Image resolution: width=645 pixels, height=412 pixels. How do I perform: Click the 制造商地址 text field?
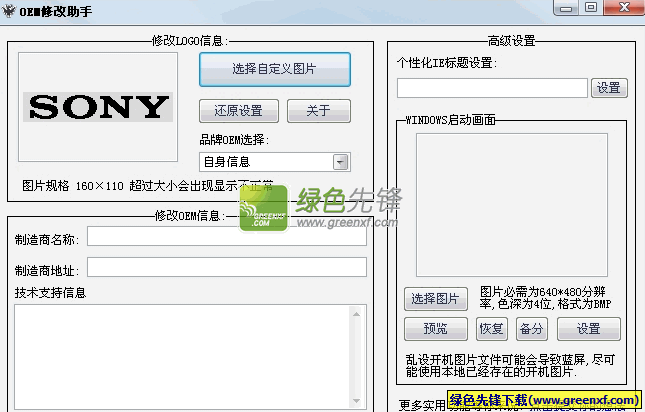coord(227,267)
